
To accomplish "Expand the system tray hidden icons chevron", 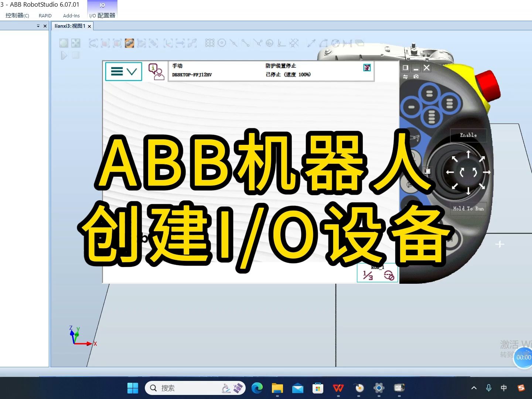I will coord(474,388).
